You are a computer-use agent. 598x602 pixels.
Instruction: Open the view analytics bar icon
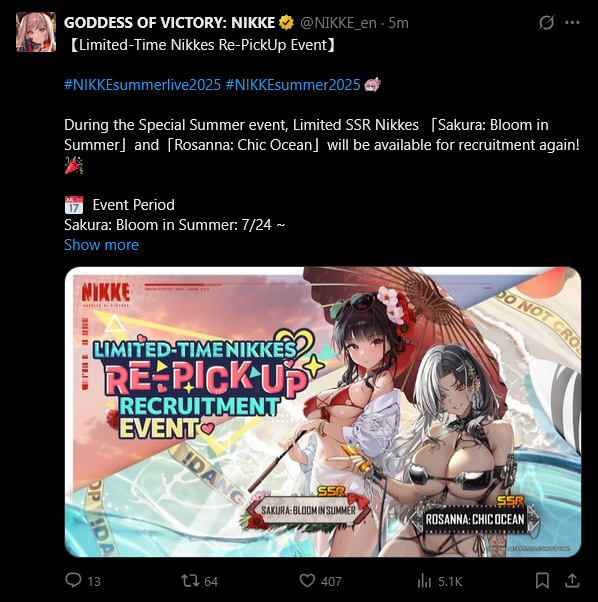click(x=424, y=581)
